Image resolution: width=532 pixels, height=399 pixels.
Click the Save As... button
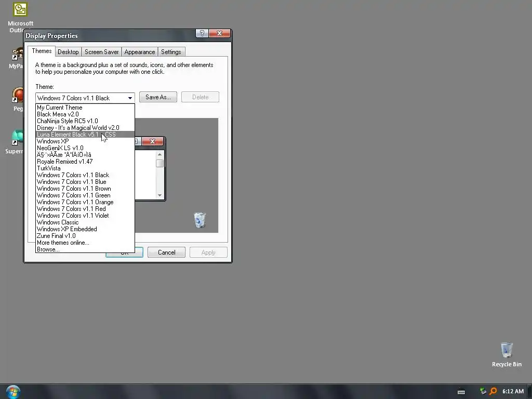click(x=158, y=97)
